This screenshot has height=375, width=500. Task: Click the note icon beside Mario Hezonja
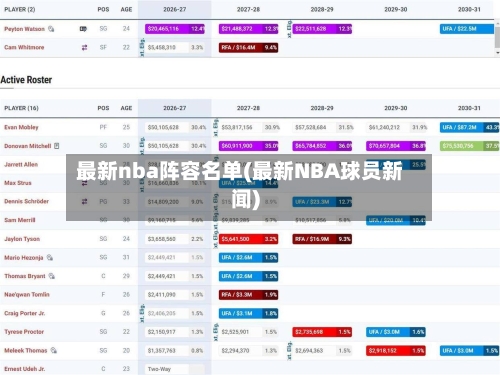[50, 257]
